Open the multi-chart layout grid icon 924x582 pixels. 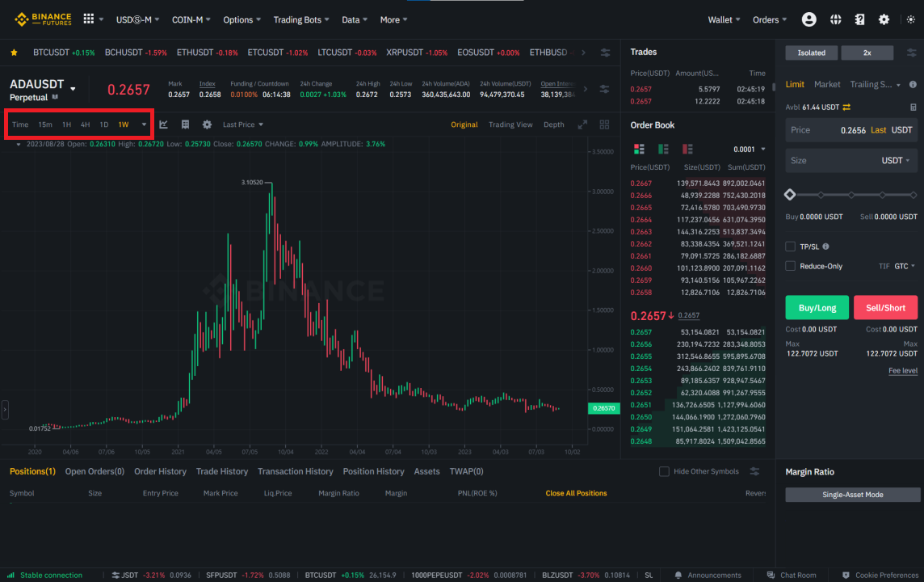pos(605,124)
